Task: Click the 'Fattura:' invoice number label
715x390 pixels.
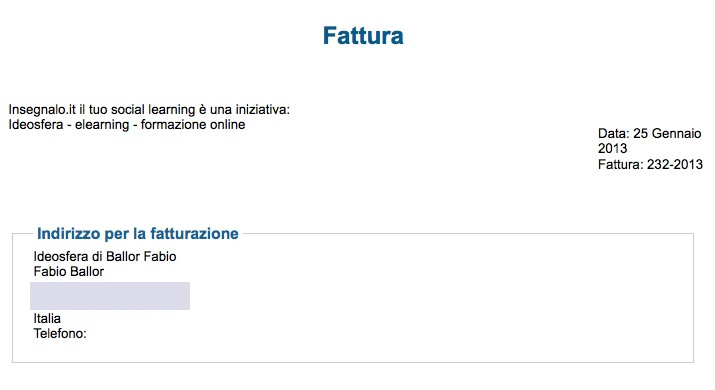Action: pos(621,164)
